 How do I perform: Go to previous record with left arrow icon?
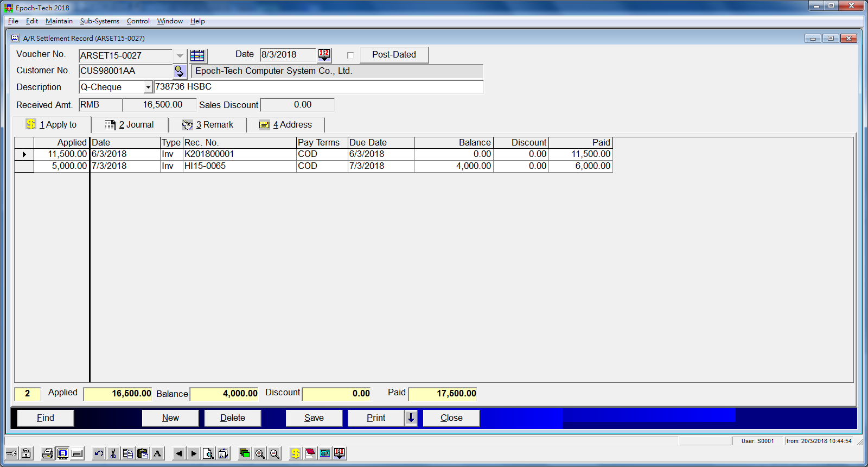click(179, 453)
